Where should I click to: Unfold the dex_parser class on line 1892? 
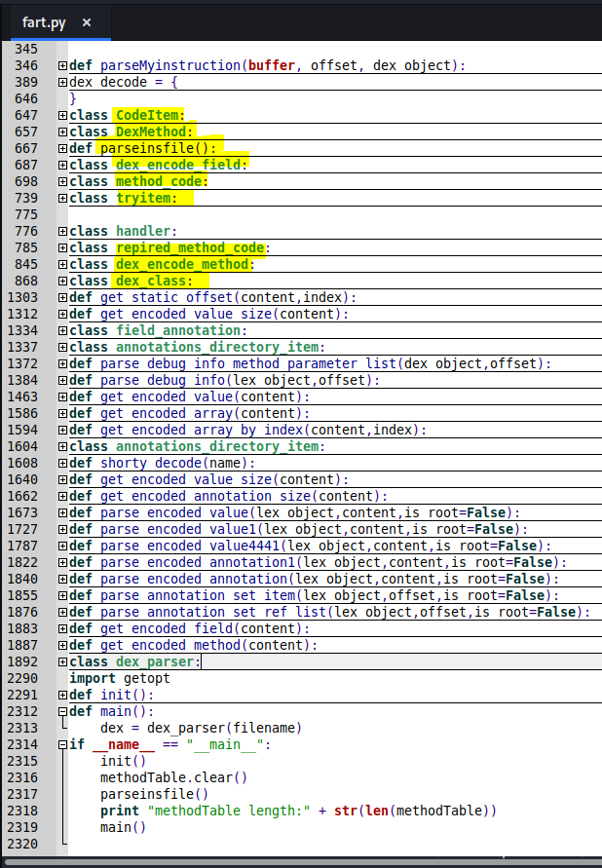[63, 661]
